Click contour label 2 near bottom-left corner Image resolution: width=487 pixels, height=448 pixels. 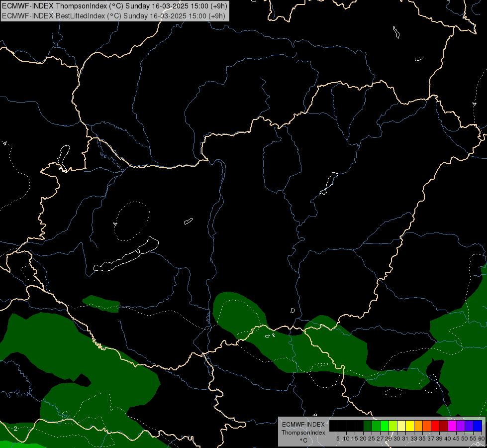(15, 429)
